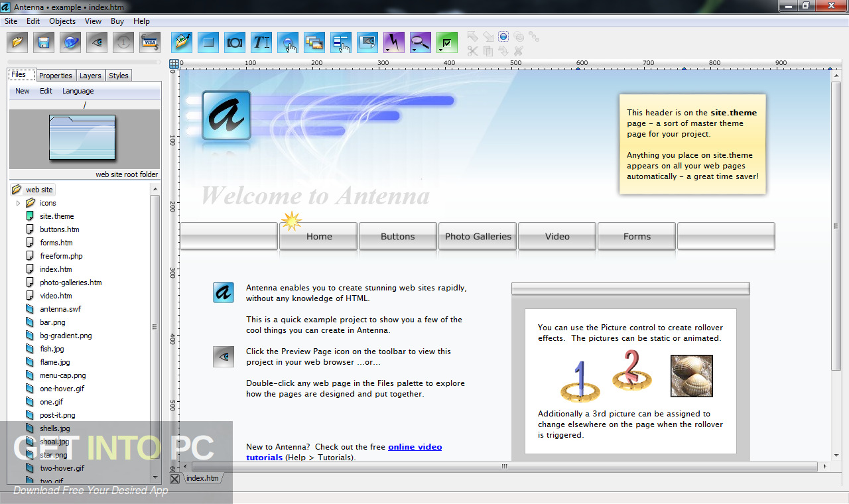849x504 pixels.
Task: Open the Site menu
Action: coord(11,21)
